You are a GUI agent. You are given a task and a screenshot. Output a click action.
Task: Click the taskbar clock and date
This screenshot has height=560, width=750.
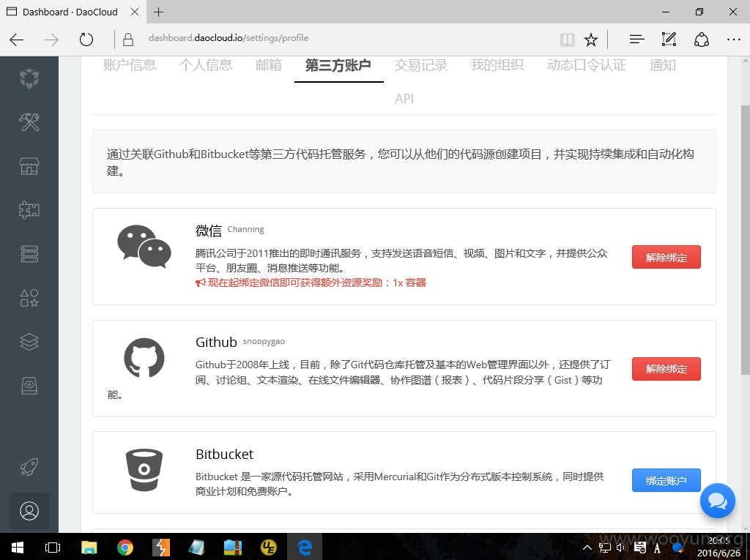[x=718, y=547]
